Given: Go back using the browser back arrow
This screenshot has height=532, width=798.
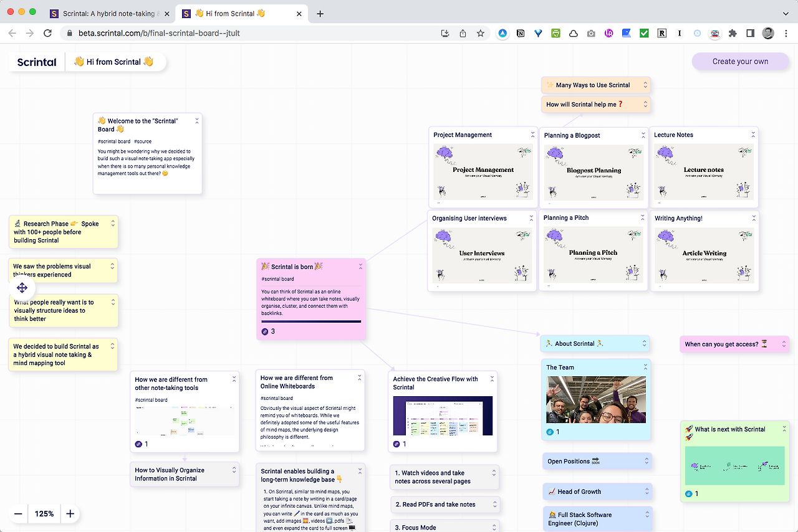Looking at the screenshot, I should [x=12, y=34].
